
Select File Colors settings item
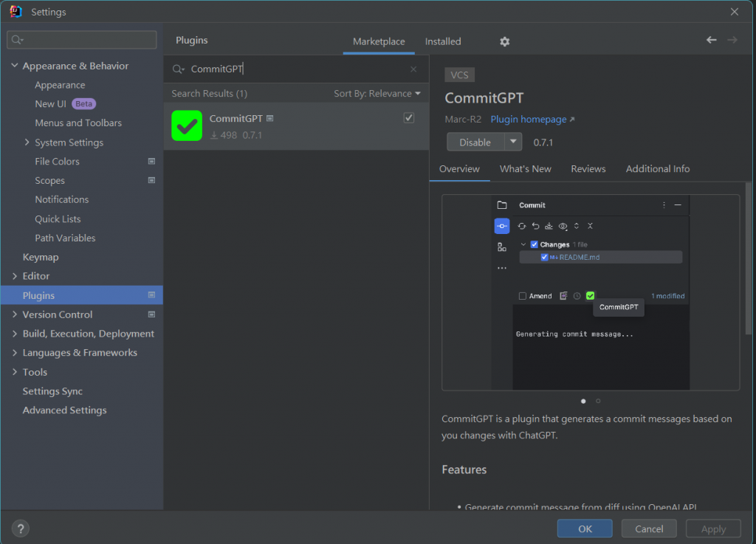tap(57, 162)
